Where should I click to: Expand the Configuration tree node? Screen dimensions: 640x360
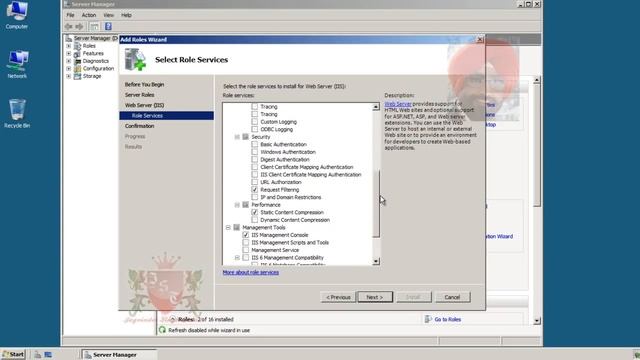(69, 69)
